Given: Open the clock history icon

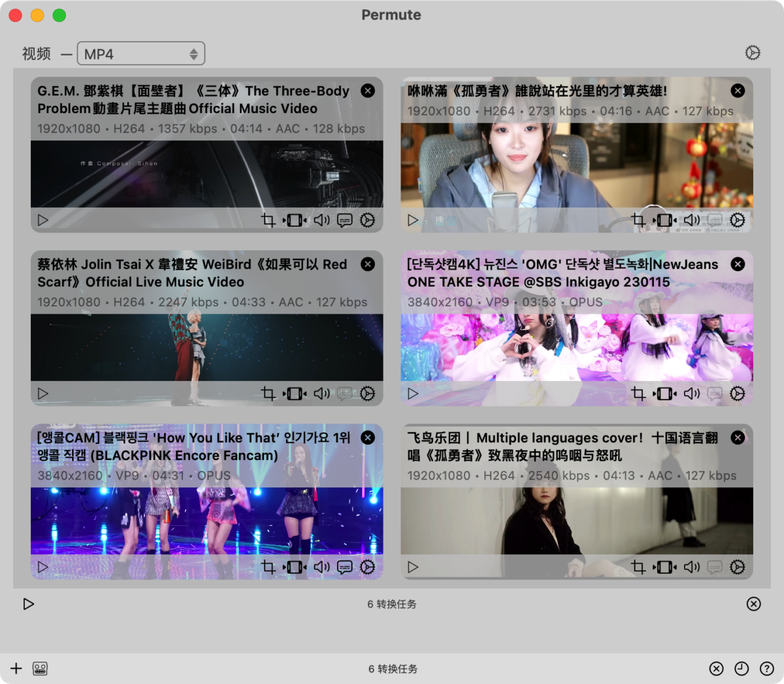Looking at the screenshot, I should [742, 668].
